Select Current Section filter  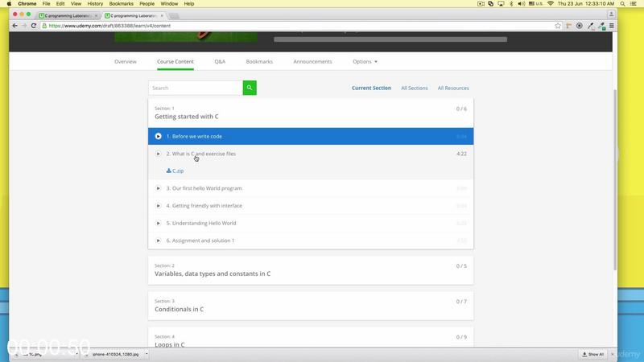pyautogui.click(x=371, y=88)
